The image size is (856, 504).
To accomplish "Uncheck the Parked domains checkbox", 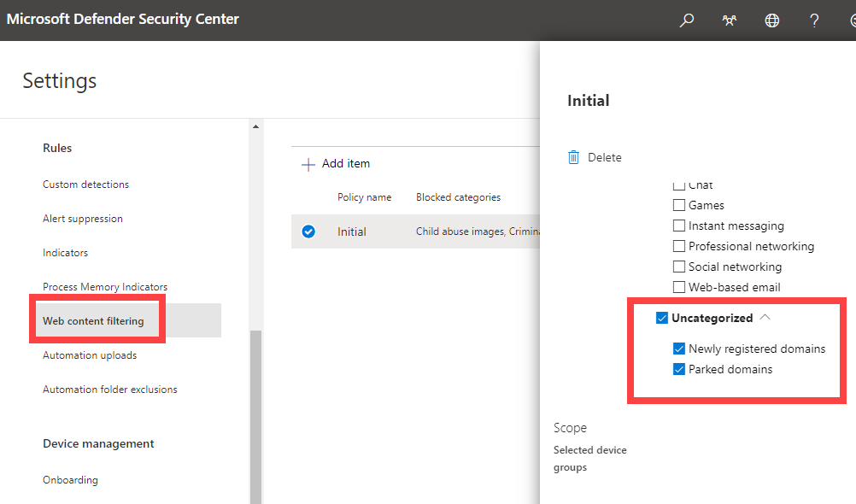I will point(679,369).
